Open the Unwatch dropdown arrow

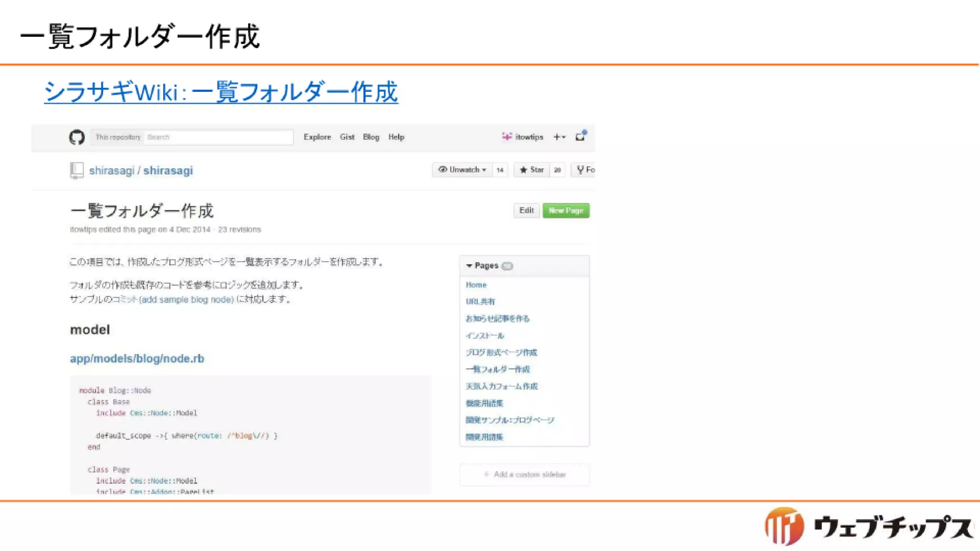[x=484, y=170]
